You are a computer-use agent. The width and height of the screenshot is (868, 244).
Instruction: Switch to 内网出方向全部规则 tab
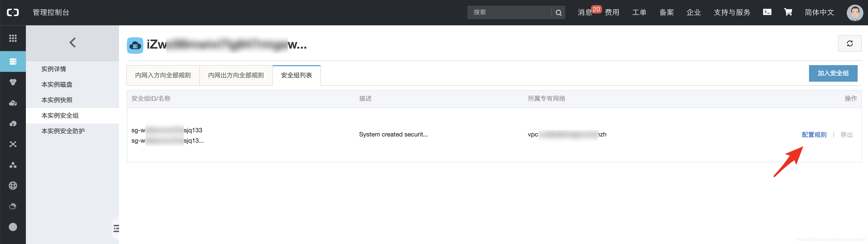click(236, 75)
